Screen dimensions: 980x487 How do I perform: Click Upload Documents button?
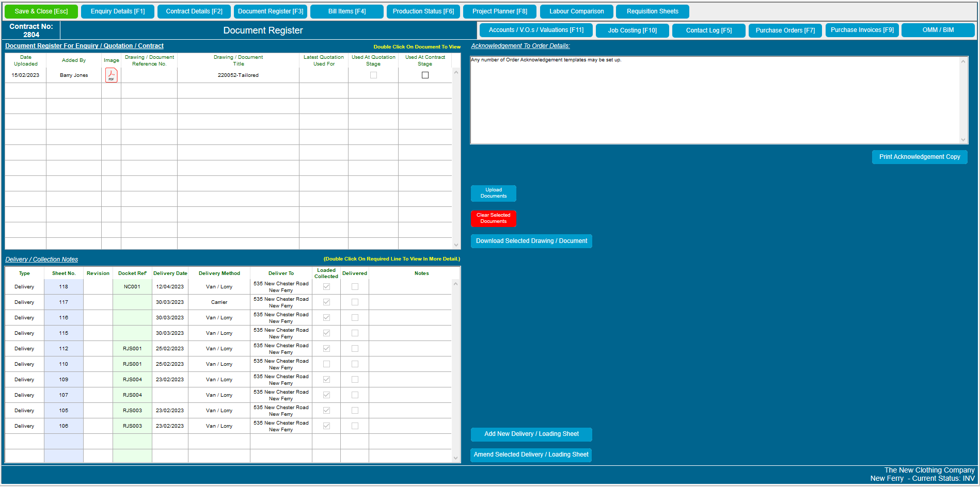pyautogui.click(x=493, y=193)
